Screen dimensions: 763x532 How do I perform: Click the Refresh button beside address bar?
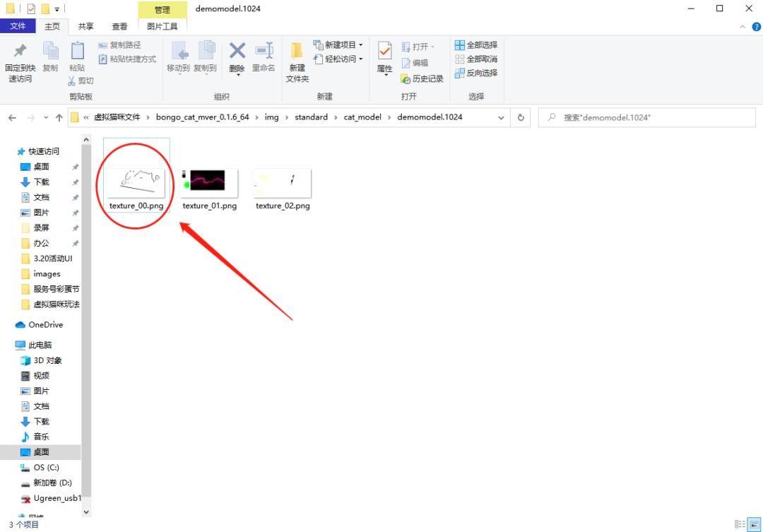click(x=521, y=117)
